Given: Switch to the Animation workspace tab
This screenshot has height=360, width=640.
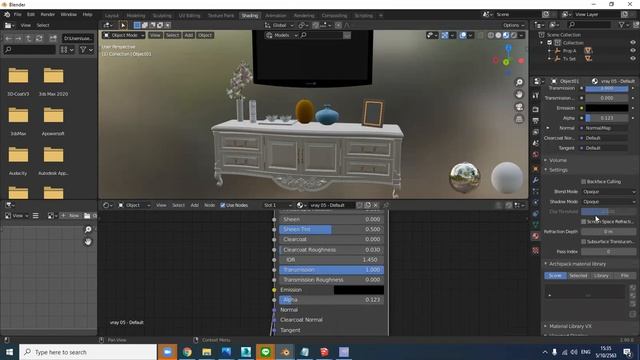Looking at the screenshot, I should [x=276, y=16].
